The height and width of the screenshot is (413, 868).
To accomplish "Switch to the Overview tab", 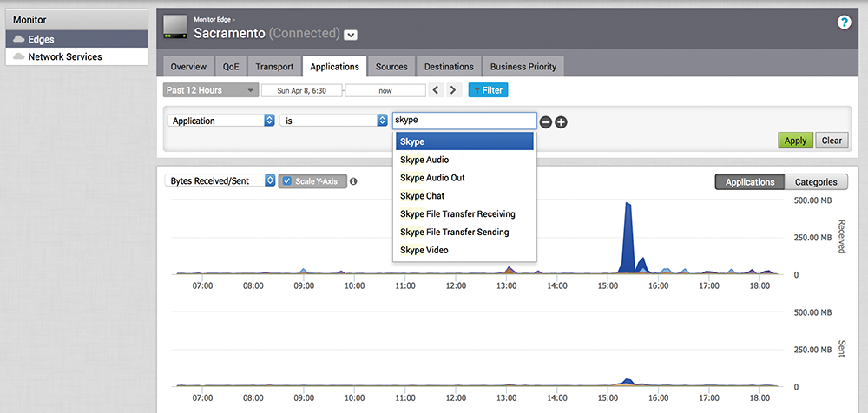I will [188, 67].
